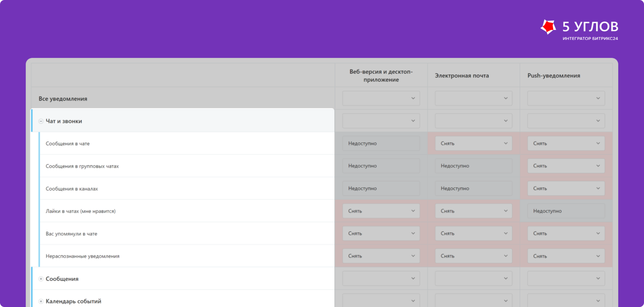Screen dimensions: 644x307
Task: Open Сообщения section web-version dropdown
Action: tap(381, 279)
